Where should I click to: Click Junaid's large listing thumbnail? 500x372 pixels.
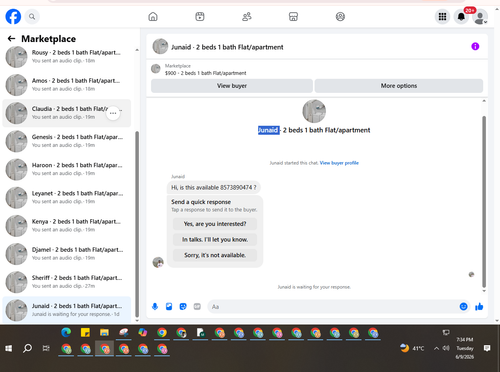point(314,111)
